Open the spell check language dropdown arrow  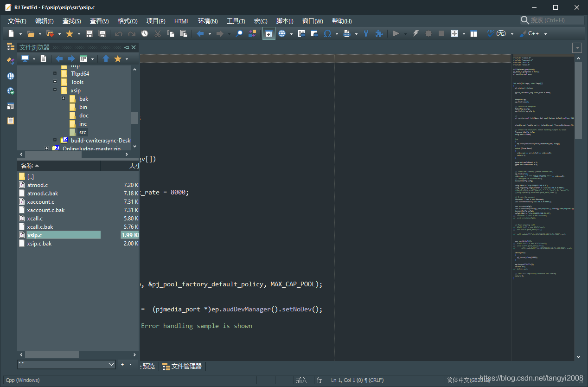tap(512, 34)
